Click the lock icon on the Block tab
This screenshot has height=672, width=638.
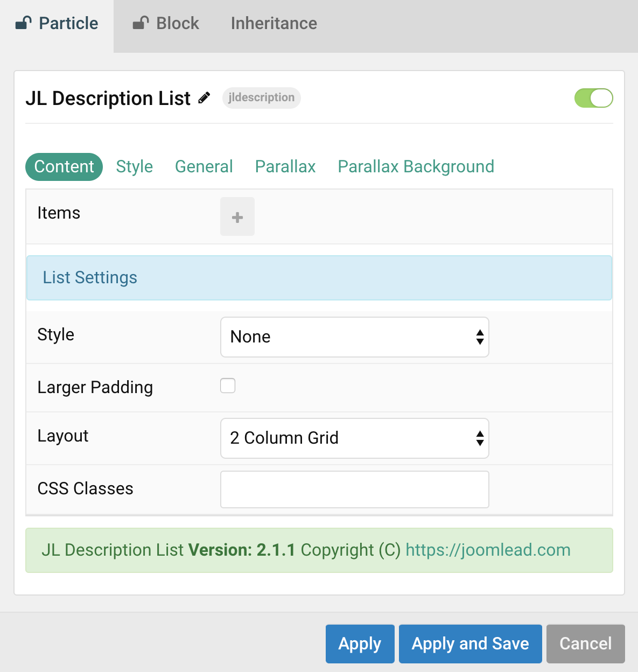[x=139, y=23]
